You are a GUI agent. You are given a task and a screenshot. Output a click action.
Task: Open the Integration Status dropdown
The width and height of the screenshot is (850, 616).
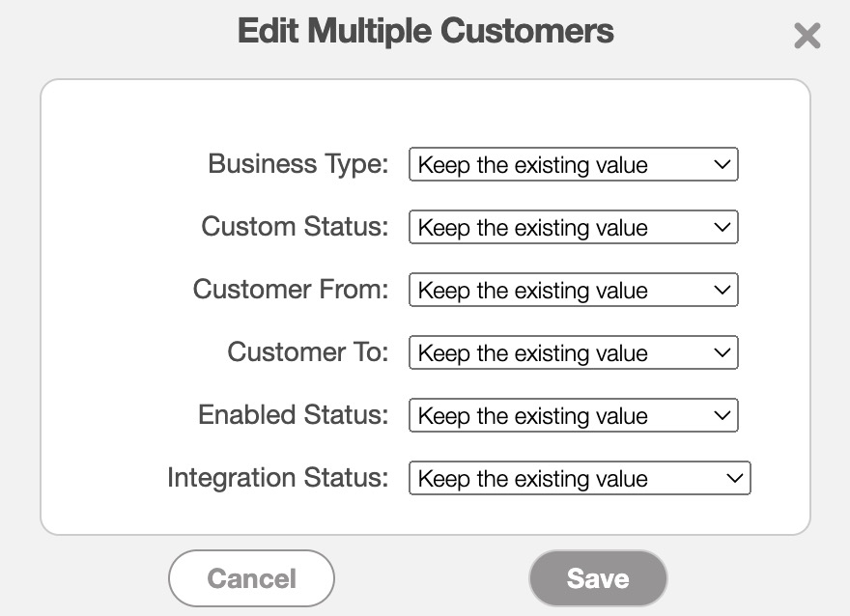[579, 479]
